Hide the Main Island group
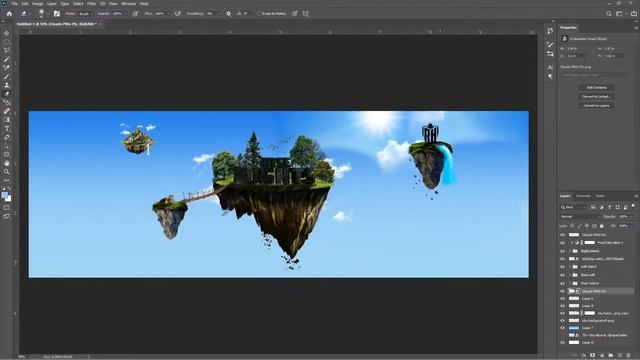Screen dimensions: 640x360 pos(562,283)
